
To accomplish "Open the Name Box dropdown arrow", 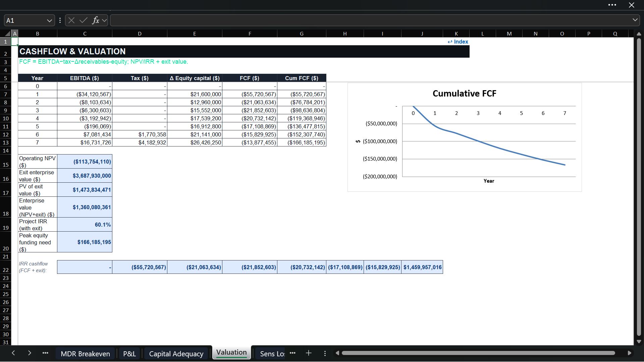I will coord(49,21).
